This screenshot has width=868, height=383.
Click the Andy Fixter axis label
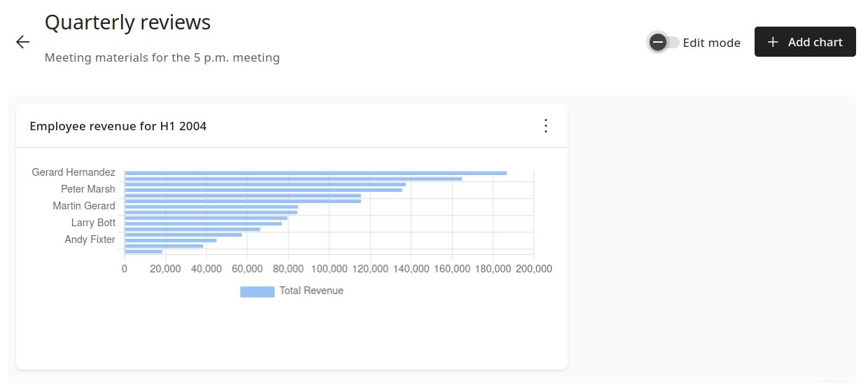[90, 239]
